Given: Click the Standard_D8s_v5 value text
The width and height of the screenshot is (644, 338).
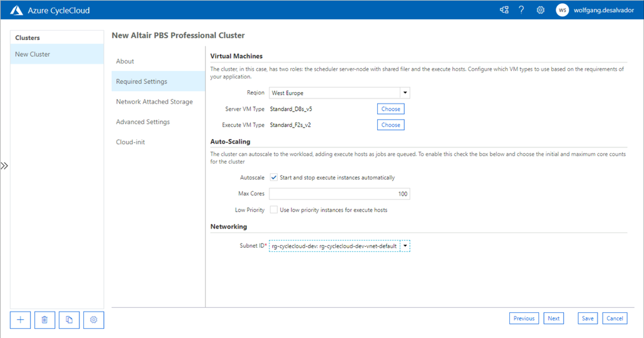Looking at the screenshot, I should click(x=291, y=109).
